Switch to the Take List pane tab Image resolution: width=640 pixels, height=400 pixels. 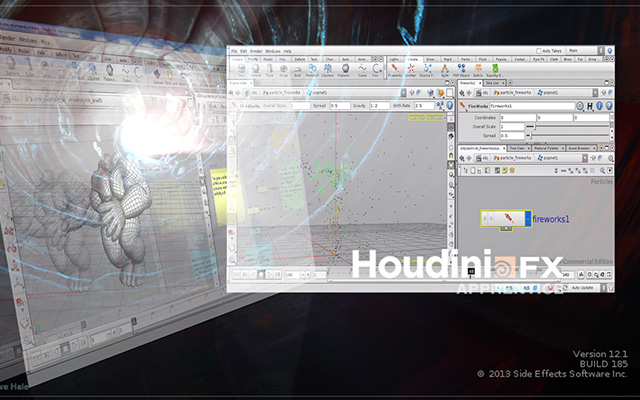(492, 83)
